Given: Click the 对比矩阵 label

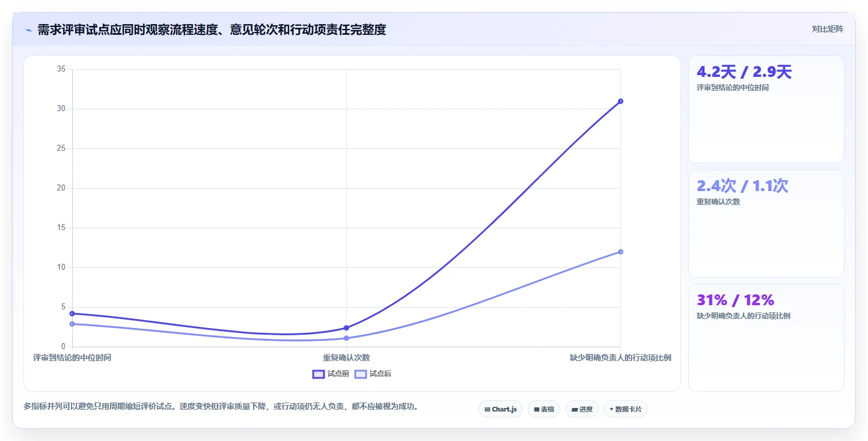Looking at the screenshot, I should click(827, 29).
